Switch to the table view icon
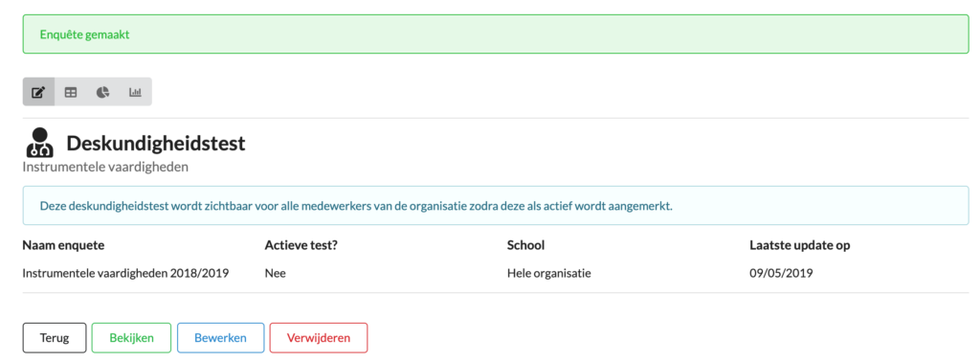980x363 pixels. point(71,92)
